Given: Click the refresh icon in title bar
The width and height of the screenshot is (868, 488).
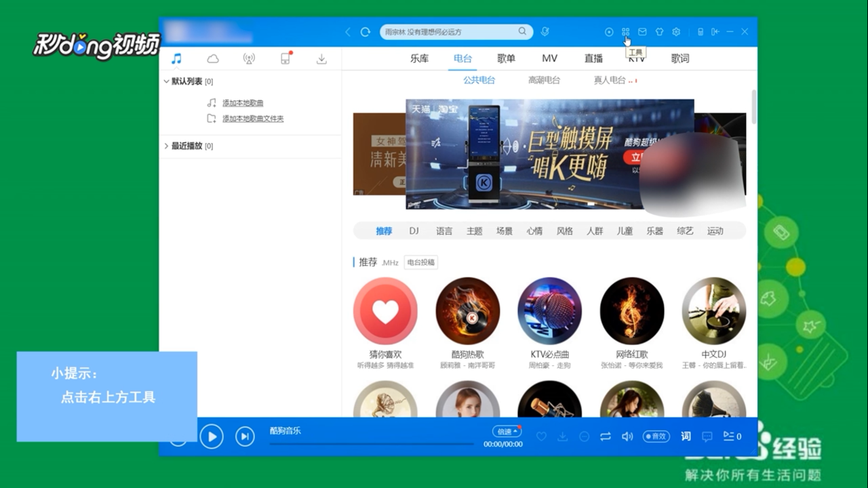Looking at the screenshot, I should tap(365, 32).
